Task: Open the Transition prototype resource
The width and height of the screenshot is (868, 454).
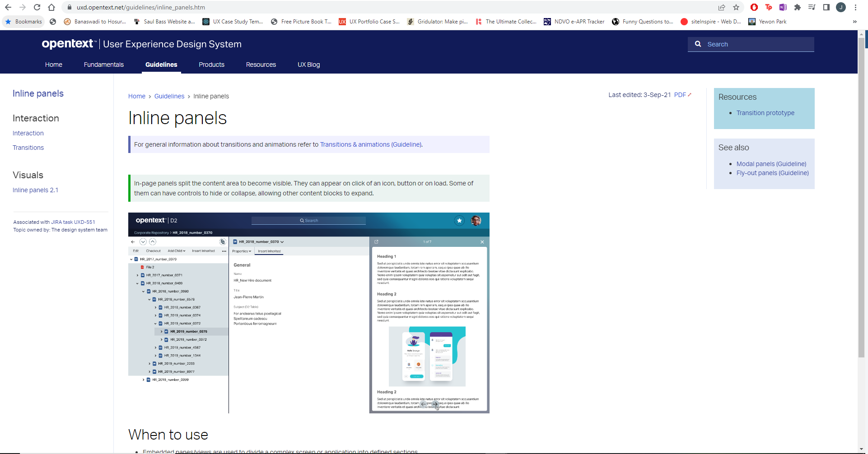Action: point(765,113)
